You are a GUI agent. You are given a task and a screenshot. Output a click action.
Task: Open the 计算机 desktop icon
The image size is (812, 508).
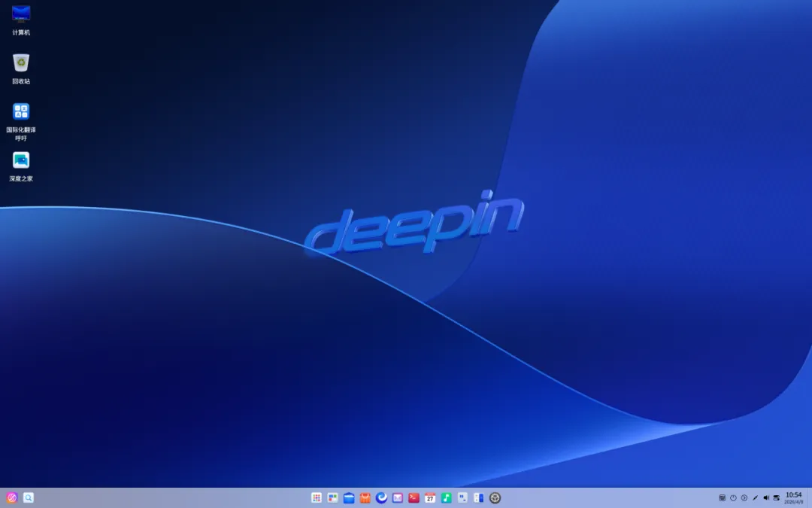click(21, 21)
